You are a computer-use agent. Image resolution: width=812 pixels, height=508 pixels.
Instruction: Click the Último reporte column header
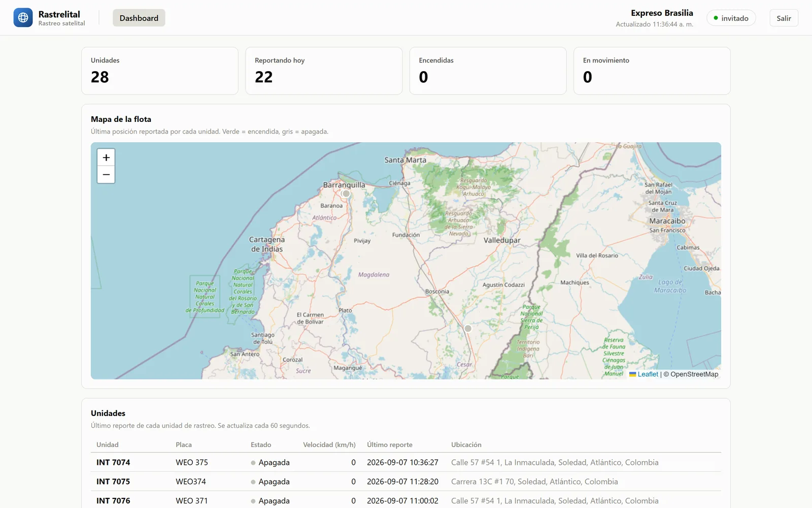pos(390,444)
